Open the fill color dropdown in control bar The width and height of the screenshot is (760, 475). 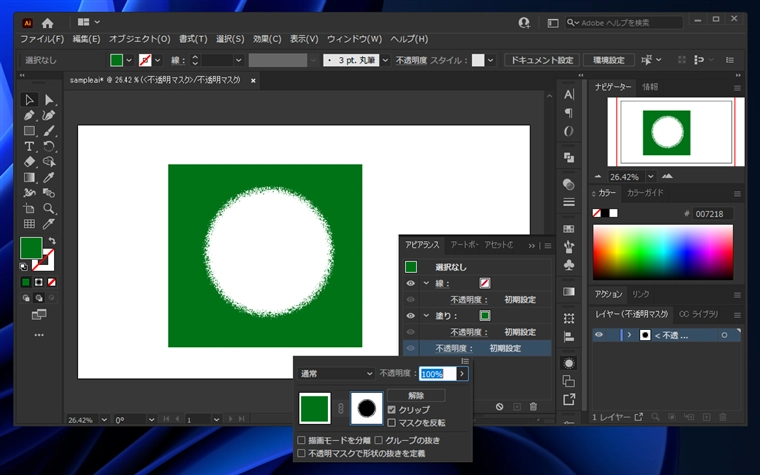tap(129, 60)
